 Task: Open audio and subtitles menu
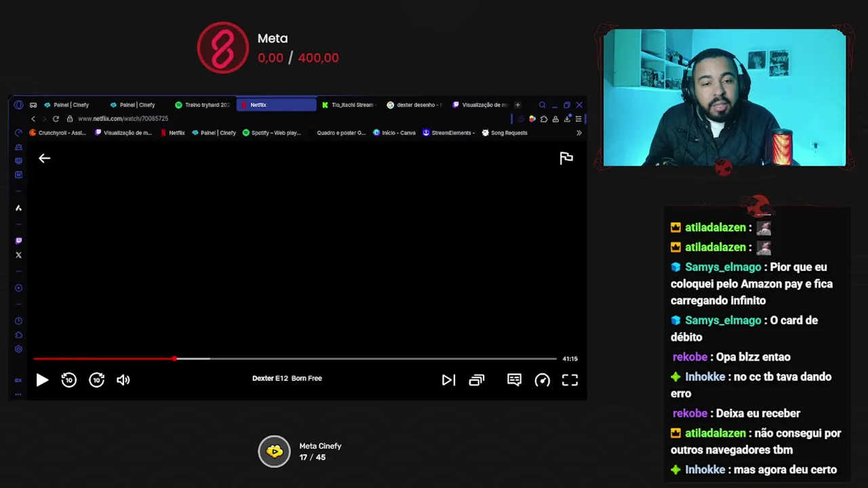(514, 380)
